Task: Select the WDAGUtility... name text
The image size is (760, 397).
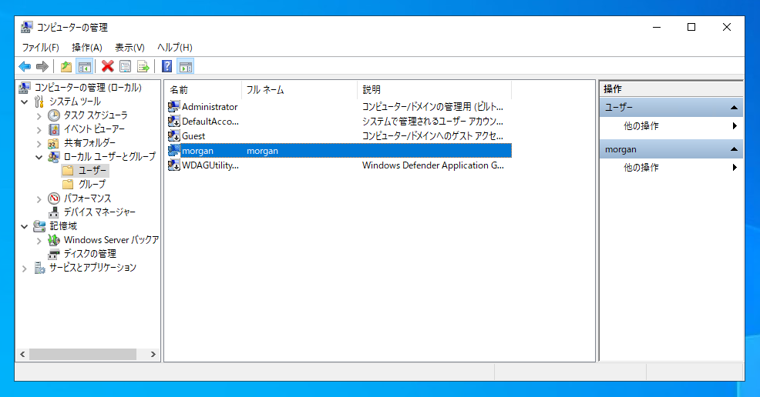Action: (210, 165)
